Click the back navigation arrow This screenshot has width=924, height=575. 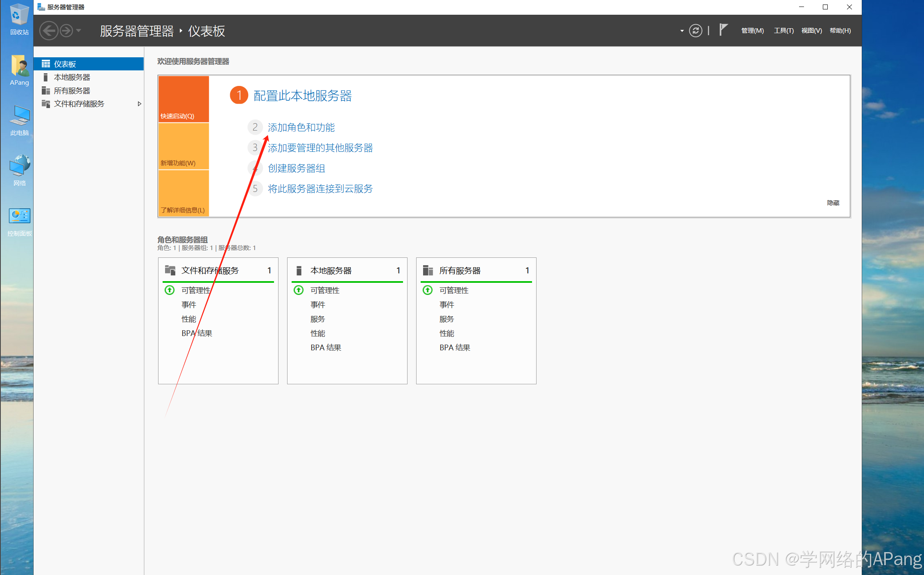49,31
